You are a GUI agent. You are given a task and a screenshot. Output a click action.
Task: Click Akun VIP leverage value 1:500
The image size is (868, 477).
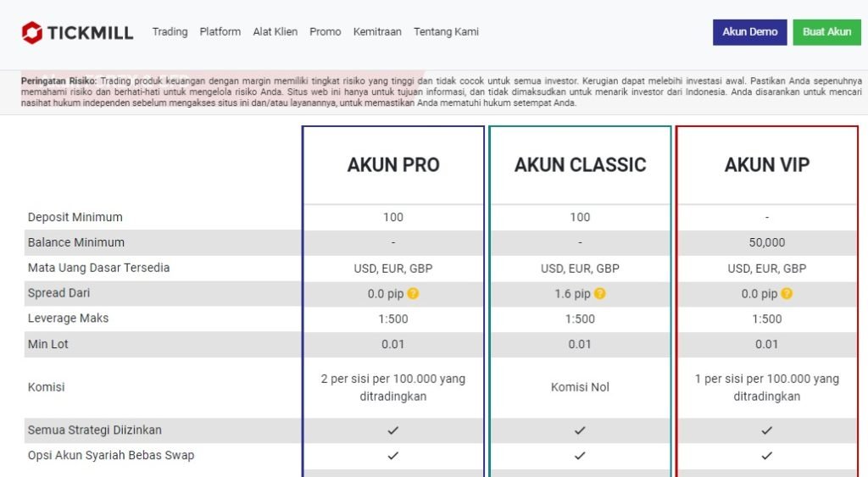coord(766,319)
